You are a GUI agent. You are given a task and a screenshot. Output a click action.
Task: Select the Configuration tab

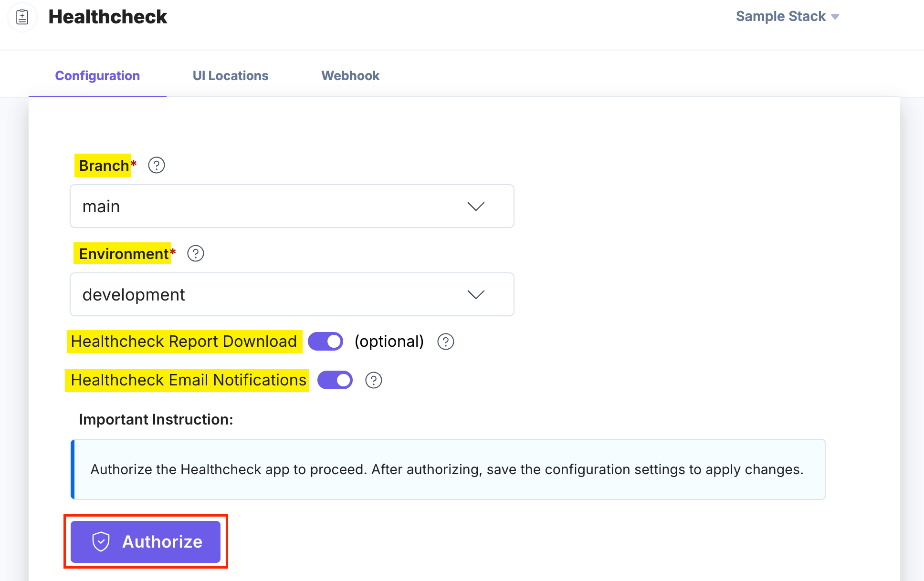coord(97,75)
